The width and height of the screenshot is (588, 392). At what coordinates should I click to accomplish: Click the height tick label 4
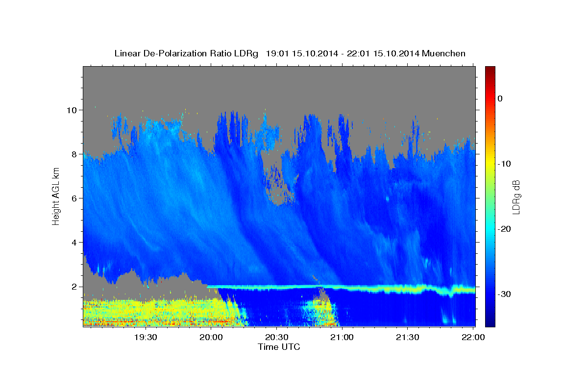tap(75, 242)
